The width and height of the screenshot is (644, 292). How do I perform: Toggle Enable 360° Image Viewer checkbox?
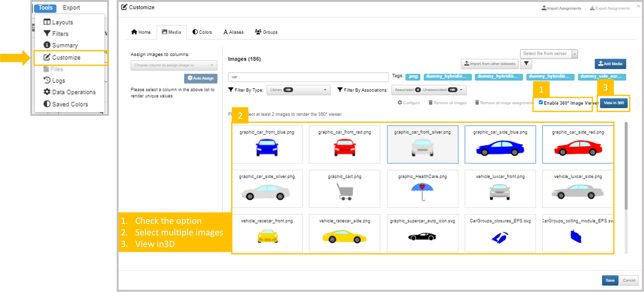541,102
